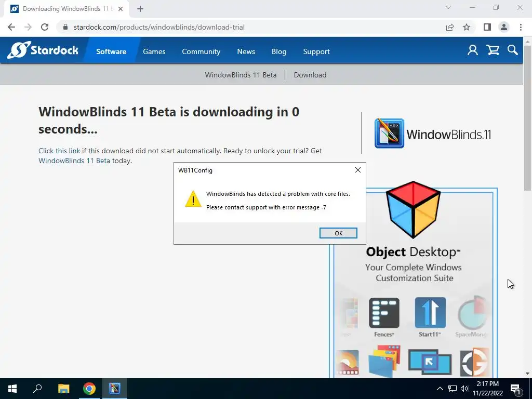
Task: Click the page vertical scrollbar thumb
Action: click(527, 117)
